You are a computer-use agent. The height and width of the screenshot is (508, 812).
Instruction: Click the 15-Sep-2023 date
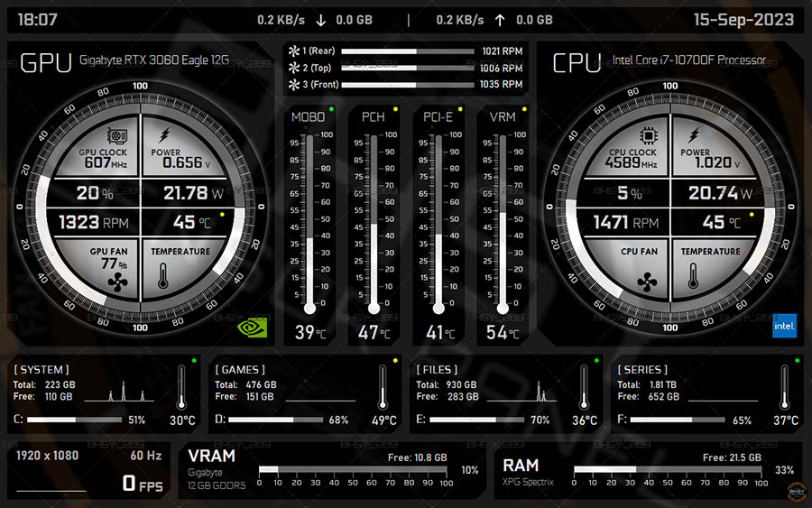[743, 20]
